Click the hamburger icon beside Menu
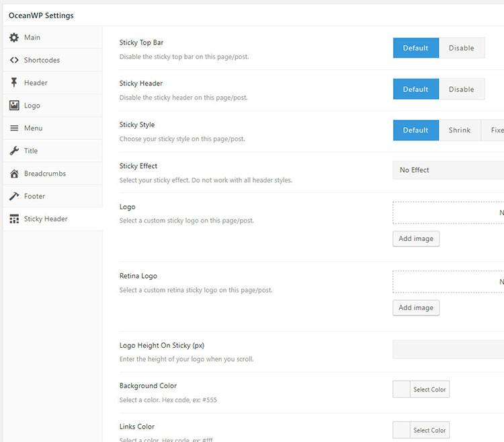The width and height of the screenshot is (504, 442). (14, 128)
